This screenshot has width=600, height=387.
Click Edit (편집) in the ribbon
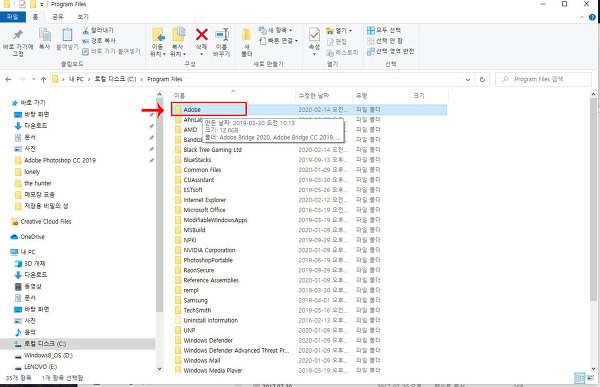337,41
